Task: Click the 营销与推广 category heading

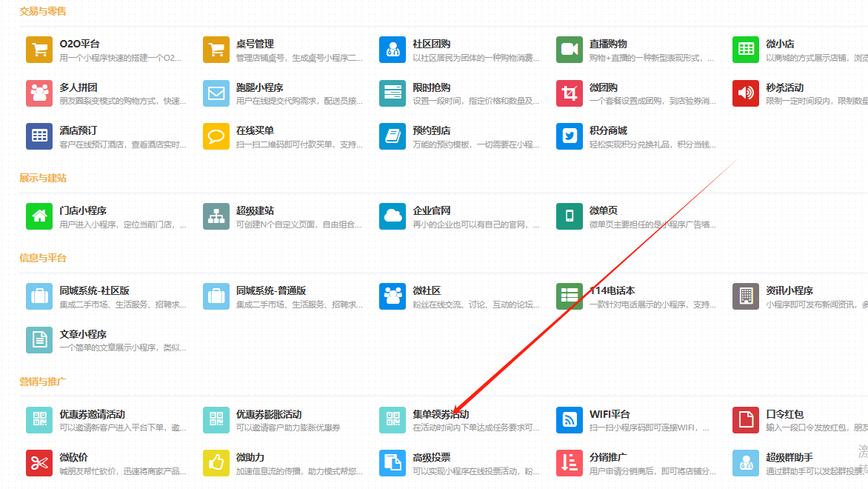Action: pyautogui.click(x=43, y=382)
